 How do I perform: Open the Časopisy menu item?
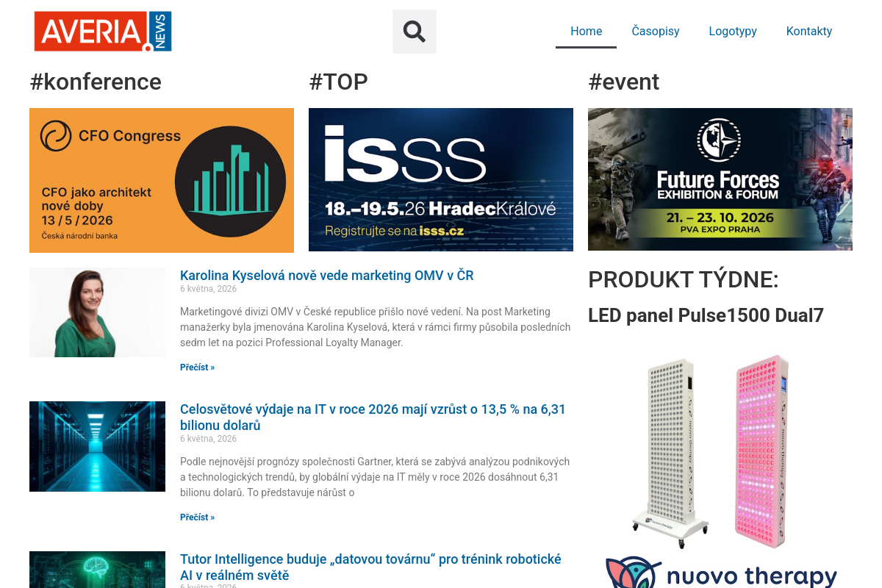click(x=656, y=32)
